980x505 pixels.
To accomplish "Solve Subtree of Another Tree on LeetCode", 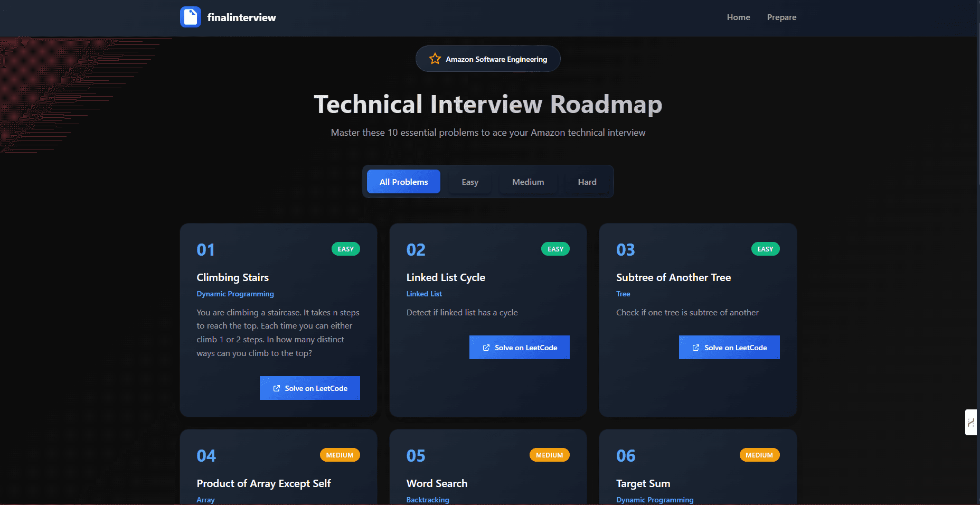I will (x=729, y=348).
